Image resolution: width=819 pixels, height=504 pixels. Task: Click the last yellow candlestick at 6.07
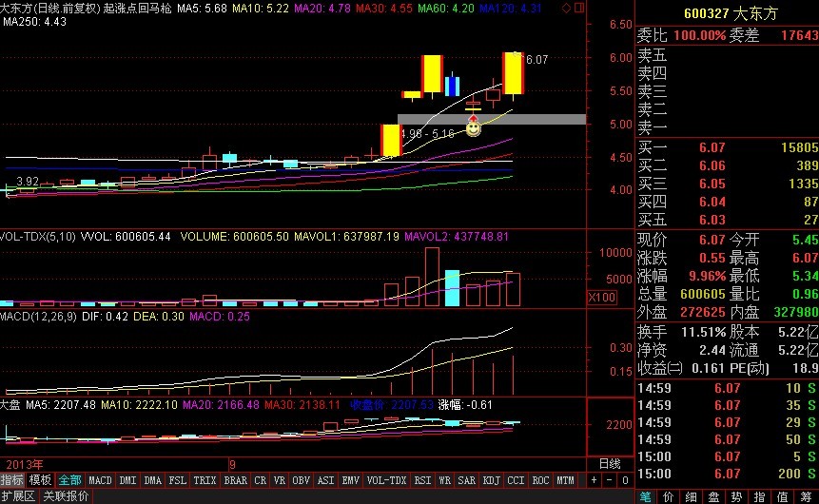[x=514, y=73]
